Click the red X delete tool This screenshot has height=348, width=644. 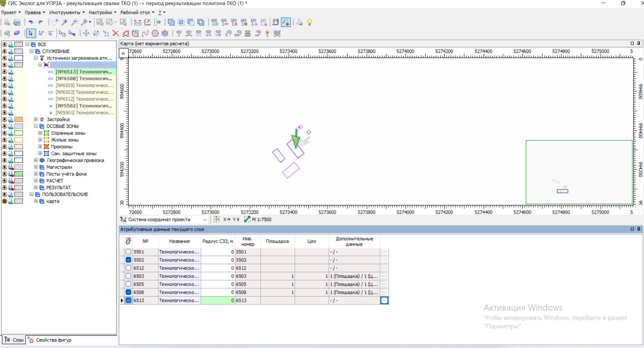click(116, 33)
